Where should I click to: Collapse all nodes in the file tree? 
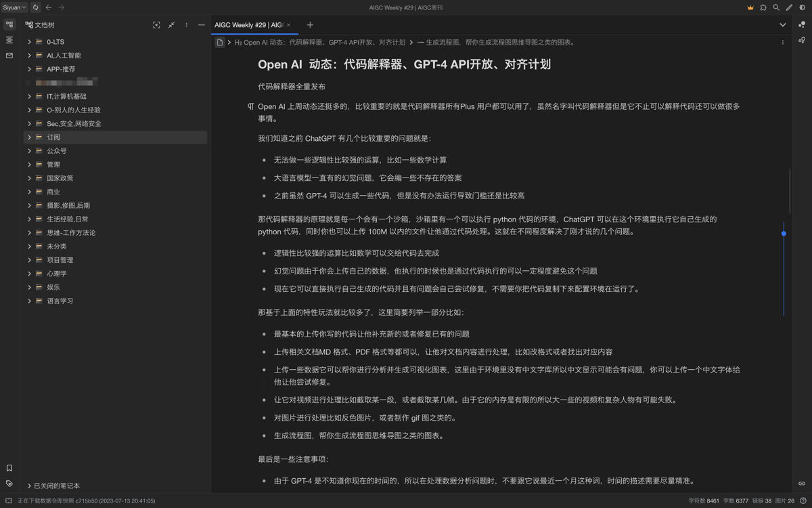(171, 25)
